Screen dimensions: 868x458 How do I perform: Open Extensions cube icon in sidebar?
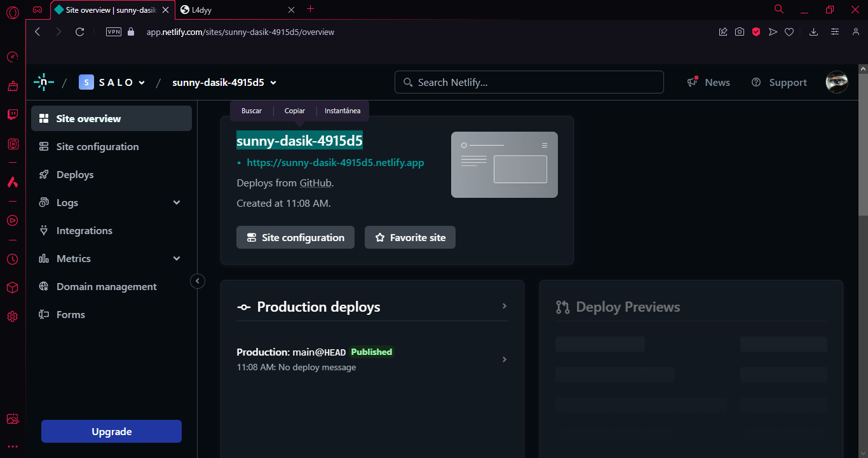tap(12, 288)
